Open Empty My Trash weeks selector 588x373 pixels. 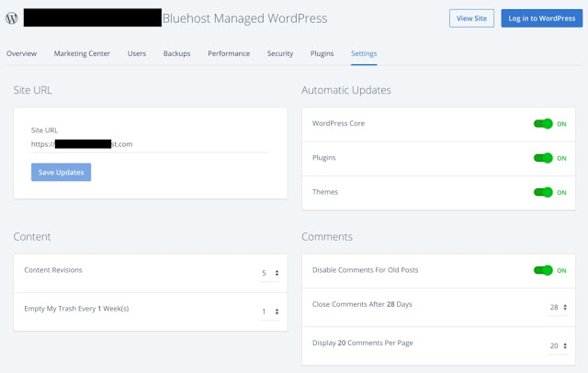click(270, 311)
